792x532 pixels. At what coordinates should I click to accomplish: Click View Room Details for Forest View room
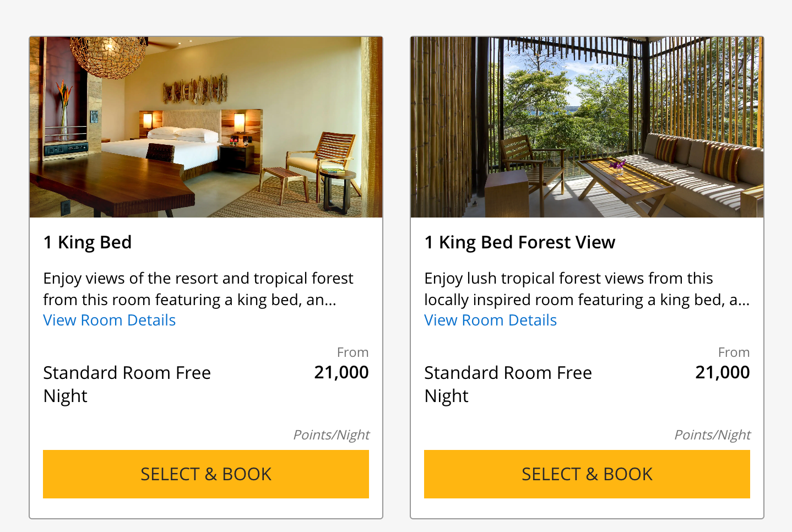pyautogui.click(x=491, y=321)
